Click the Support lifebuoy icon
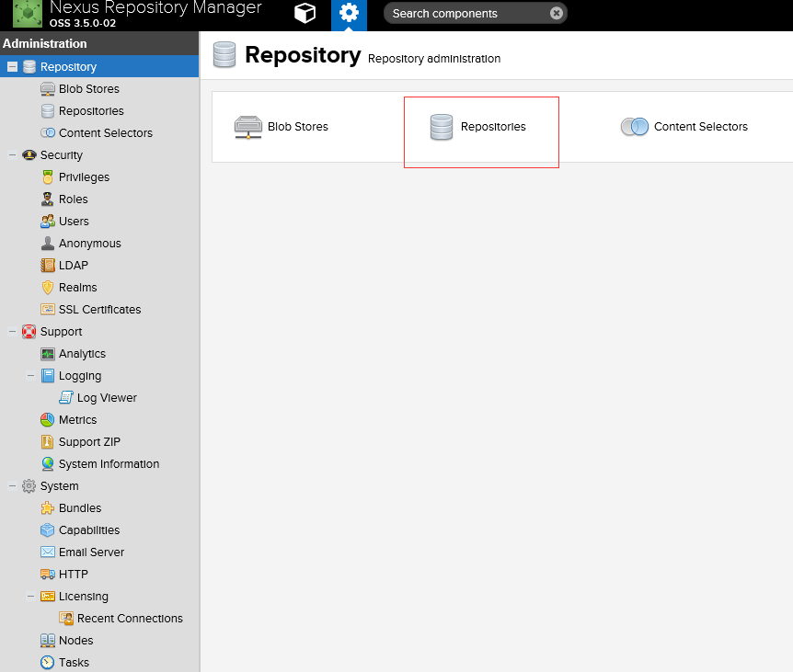The image size is (793, 672). click(29, 332)
